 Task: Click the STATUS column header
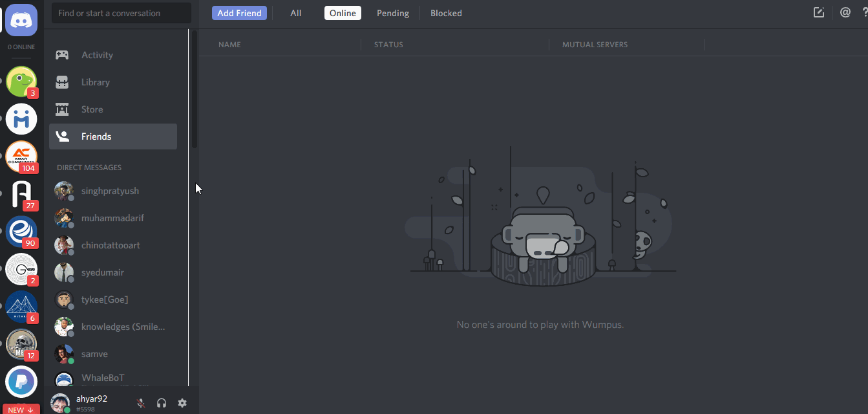coord(388,45)
